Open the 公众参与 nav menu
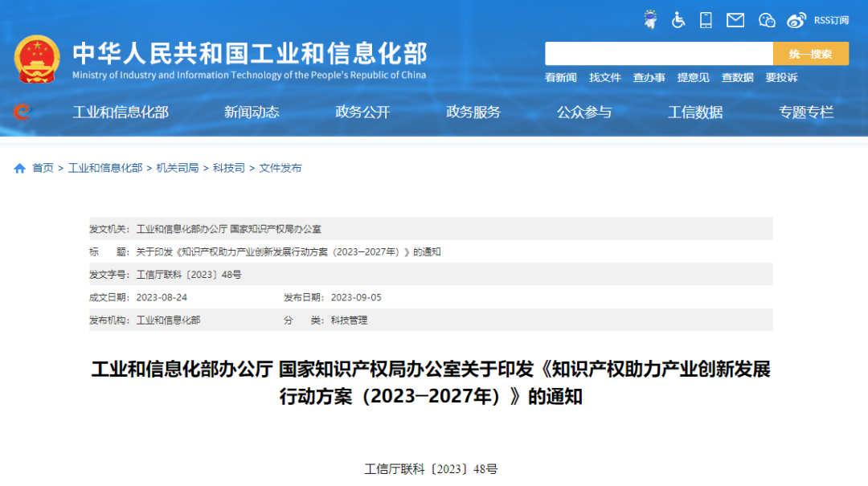This screenshot has height=486, width=868. click(x=584, y=112)
